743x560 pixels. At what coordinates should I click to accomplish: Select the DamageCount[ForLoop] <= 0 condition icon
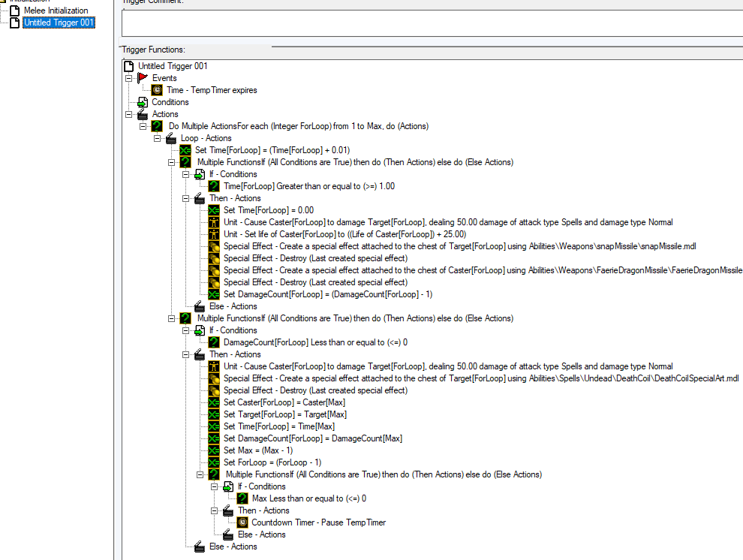[214, 342]
